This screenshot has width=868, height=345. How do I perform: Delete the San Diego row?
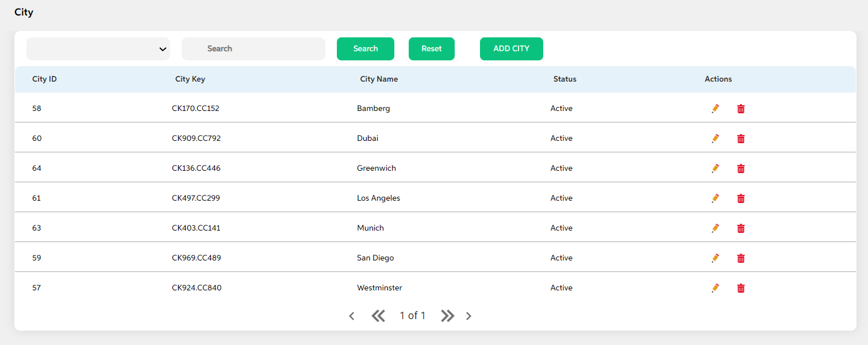tap(741, 258)
